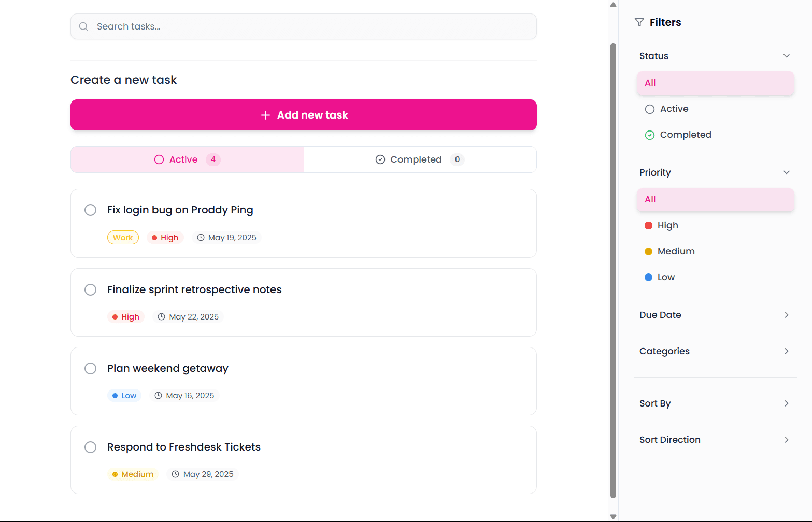Click the filter funnel icon beside Filters
The width and height of the screenshot is (812, 522).
pyautogui.click(x=638, y=22)
